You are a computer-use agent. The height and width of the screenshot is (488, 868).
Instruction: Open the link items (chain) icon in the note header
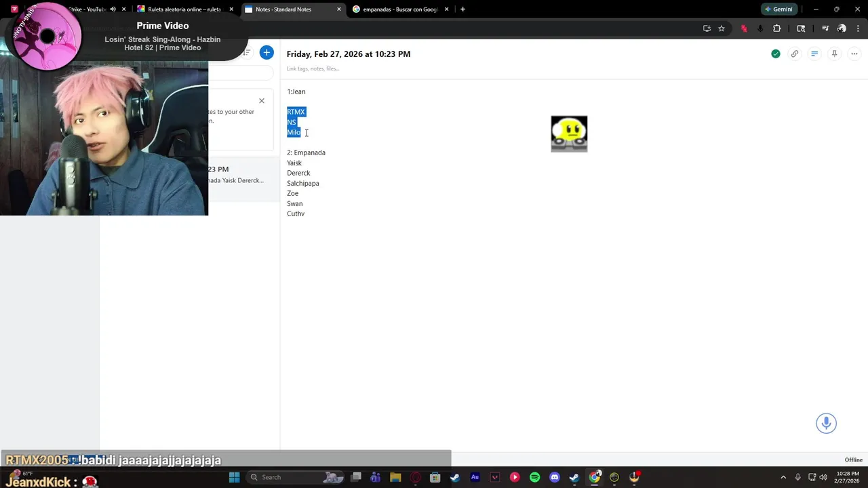[795, 54]
